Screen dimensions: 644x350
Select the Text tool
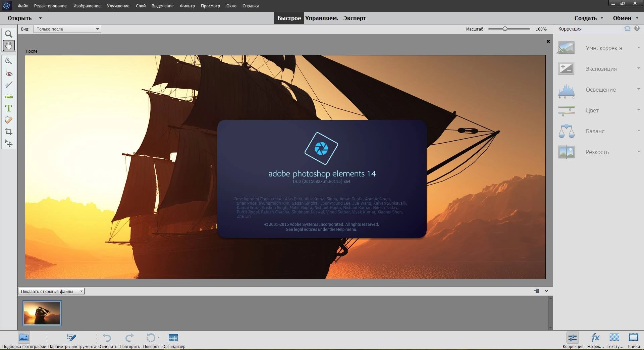pos(9,108)
